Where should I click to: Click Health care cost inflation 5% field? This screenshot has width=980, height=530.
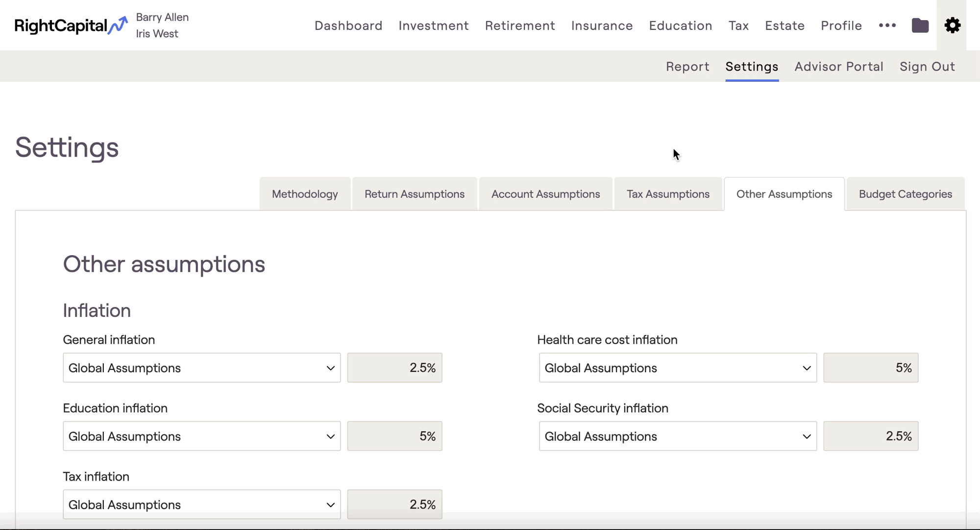coord(871,368)
